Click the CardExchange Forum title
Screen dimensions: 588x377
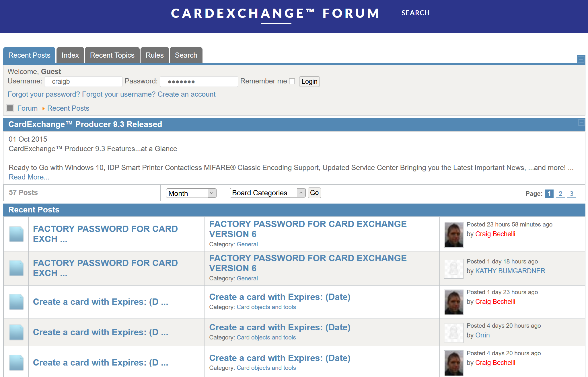(275, 13)
